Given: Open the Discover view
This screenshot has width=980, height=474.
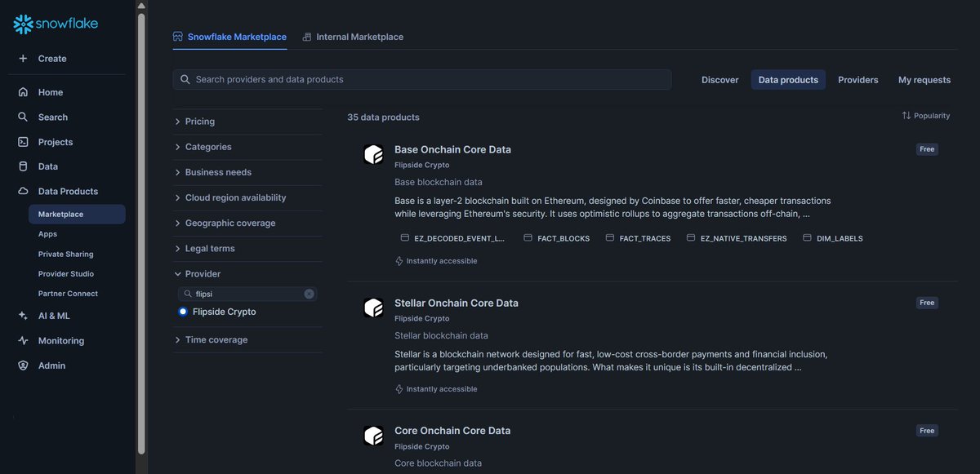Looking at the screenshot, I should pyautogui.click(x=720, y=80).
